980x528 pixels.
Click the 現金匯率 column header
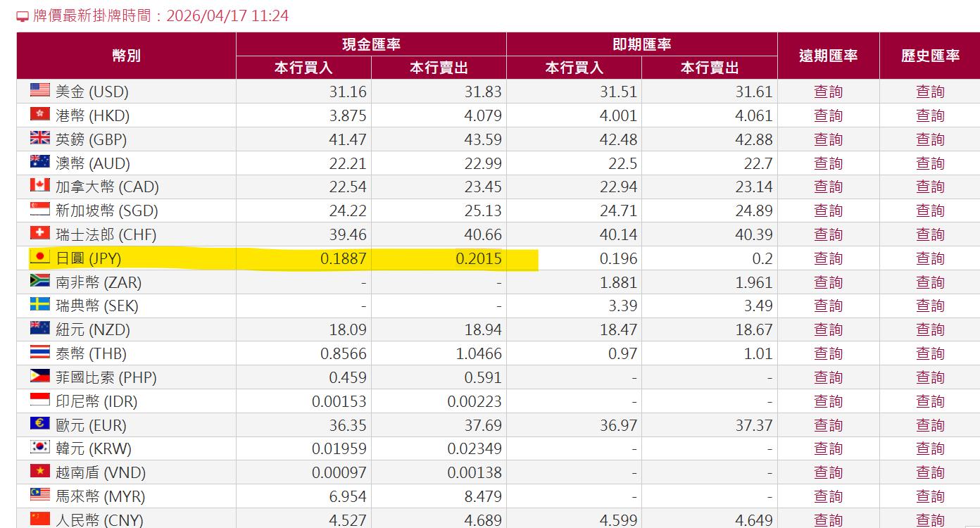coord(371,43)
